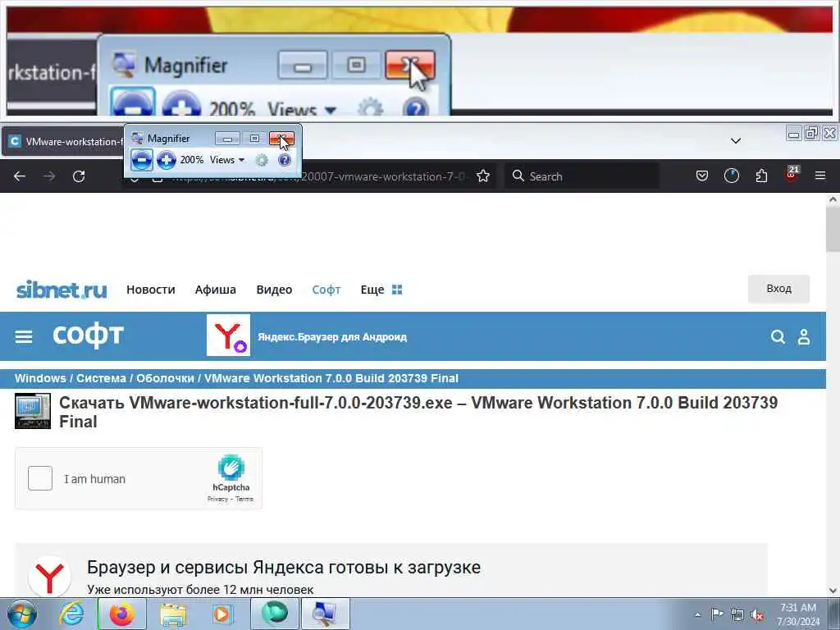
Task: Open the extension icon with badge 21
Action: [x=792, y=174]
